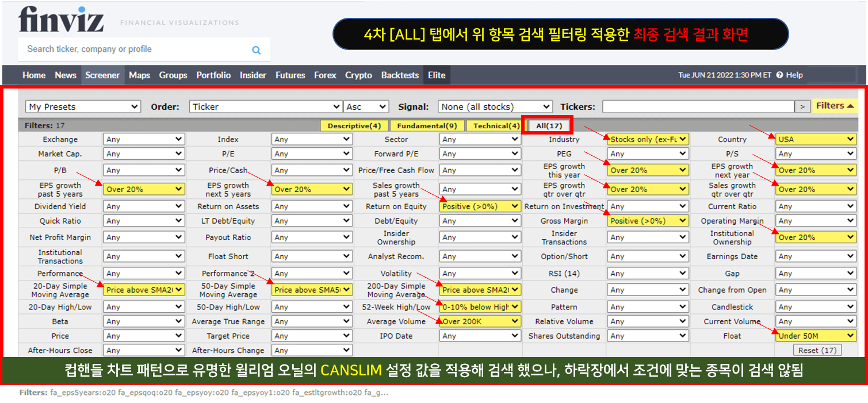868x403 pixels.
Task: Open the Index filter dropdown
Action: (x=312, y=139)
